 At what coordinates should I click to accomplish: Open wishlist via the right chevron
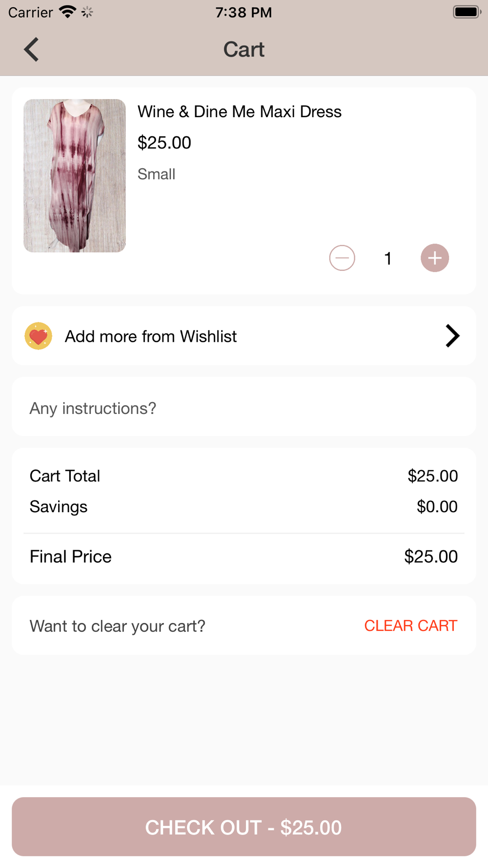point(452,336)
